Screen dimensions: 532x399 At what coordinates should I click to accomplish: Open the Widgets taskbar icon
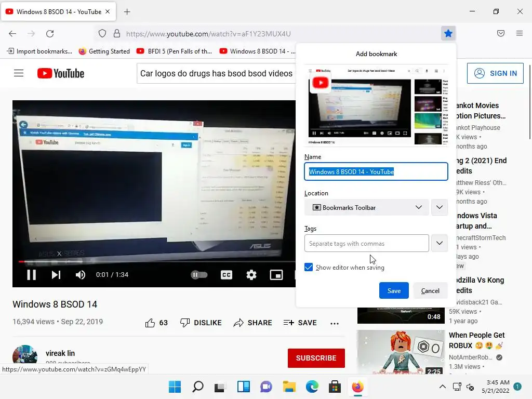point(243,387)
